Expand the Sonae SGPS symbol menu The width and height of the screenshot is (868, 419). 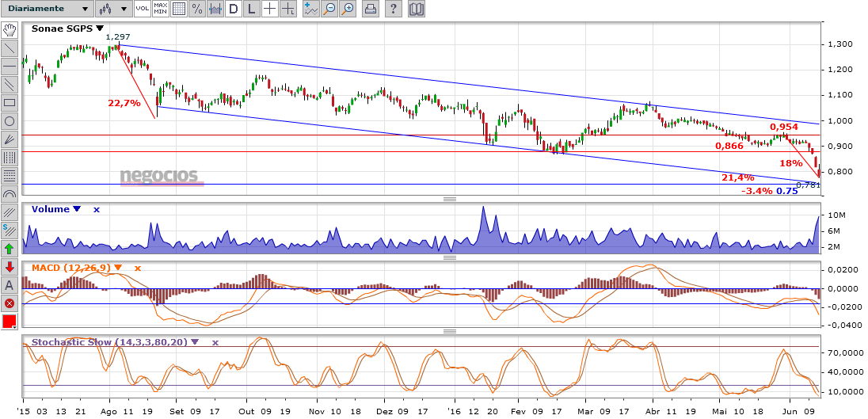click(x=100, y=29)
